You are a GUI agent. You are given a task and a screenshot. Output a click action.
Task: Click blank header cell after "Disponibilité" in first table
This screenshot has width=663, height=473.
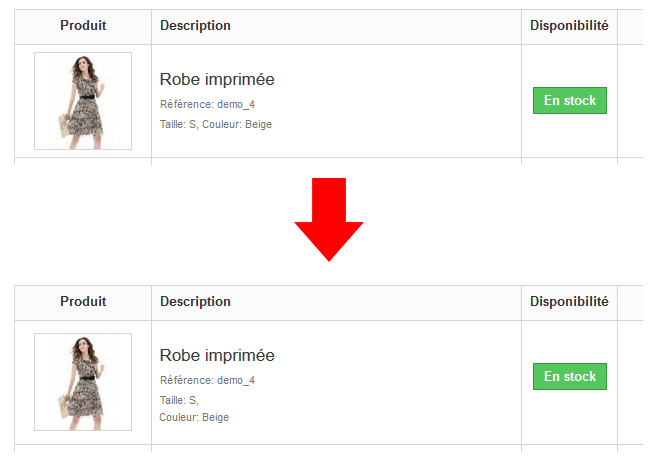tap(630, 26)
